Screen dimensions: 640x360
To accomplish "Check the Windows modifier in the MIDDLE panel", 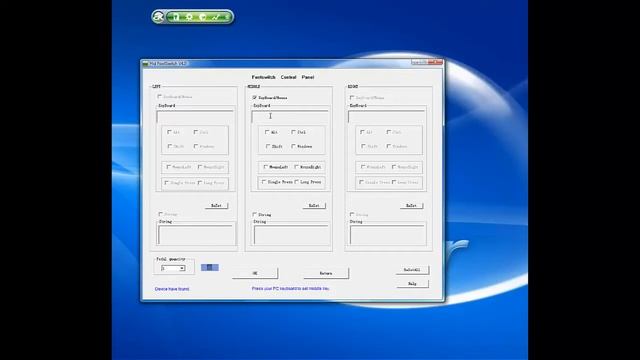I will click(293, 146).
